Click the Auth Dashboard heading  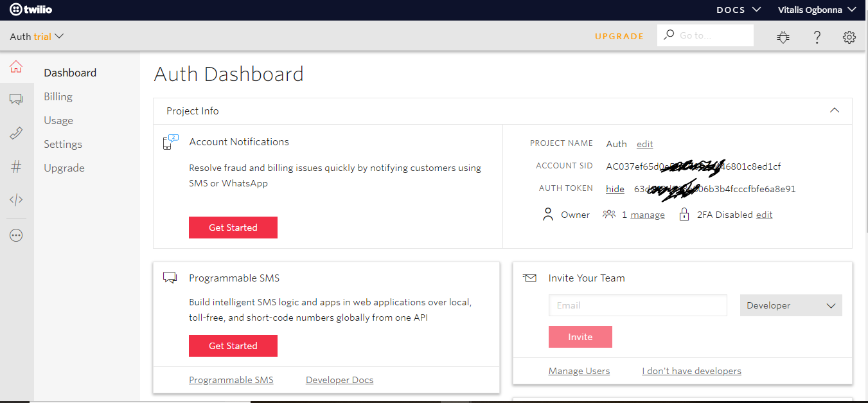click(x=229, y=75)
